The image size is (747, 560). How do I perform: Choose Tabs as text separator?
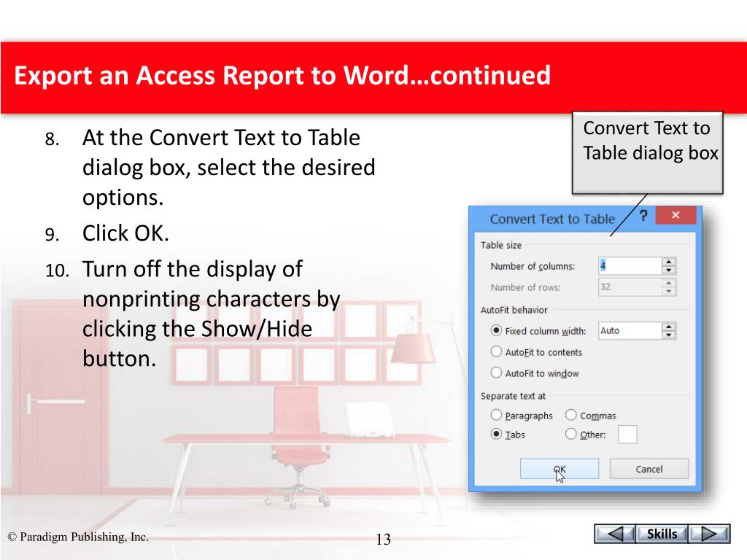496,434
